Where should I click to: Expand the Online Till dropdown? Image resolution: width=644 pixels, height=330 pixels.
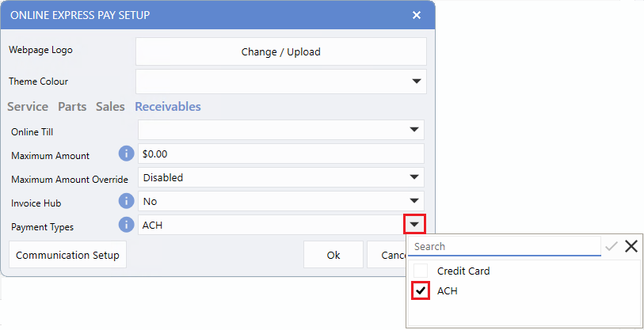pyautogui.click(x=413, y=130)
